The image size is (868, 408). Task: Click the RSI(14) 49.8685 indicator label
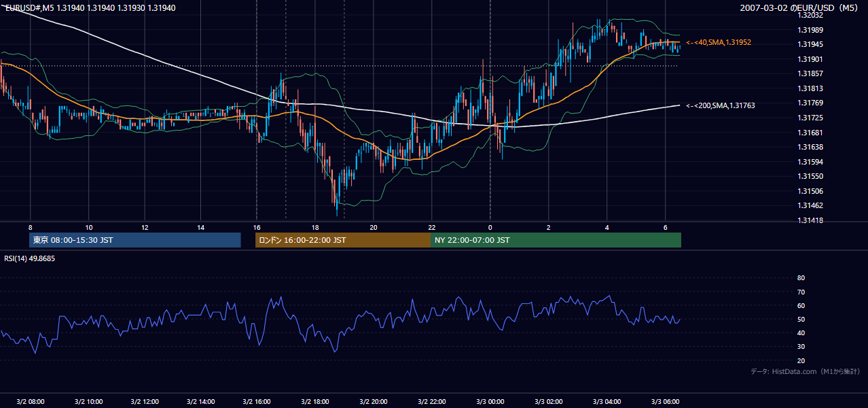pyautogui.click(x=30, y=258)
